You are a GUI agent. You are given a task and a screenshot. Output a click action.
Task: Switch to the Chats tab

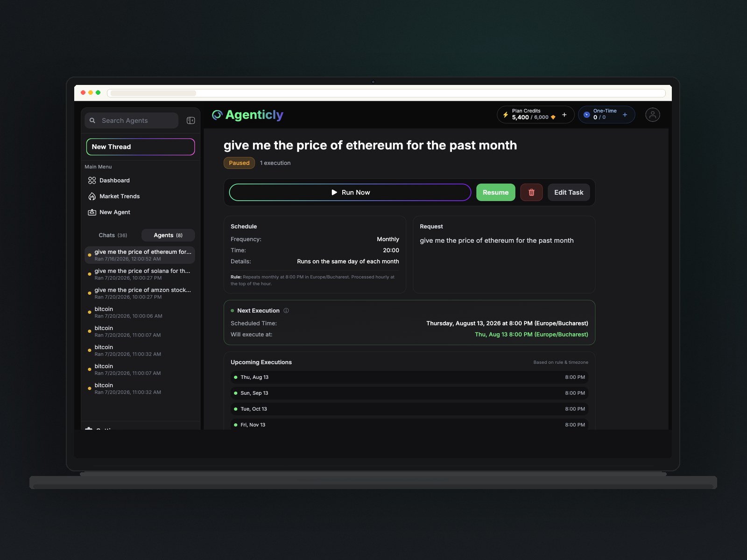113,235
